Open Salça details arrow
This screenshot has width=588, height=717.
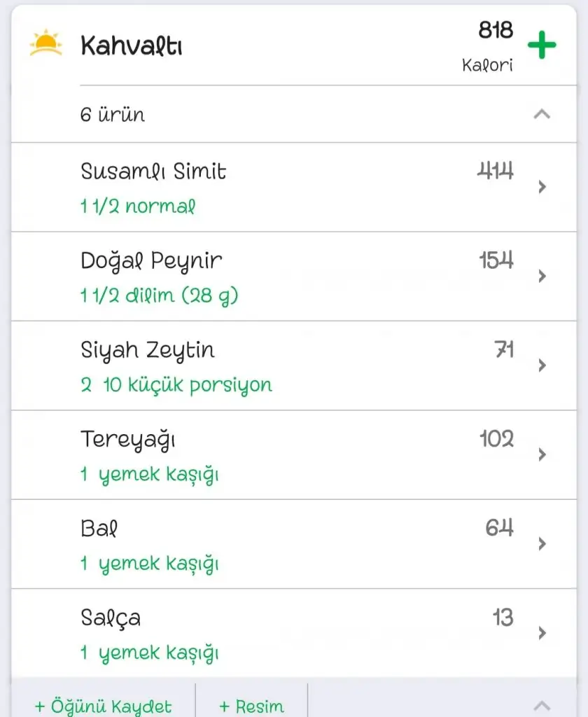(542, 633)
